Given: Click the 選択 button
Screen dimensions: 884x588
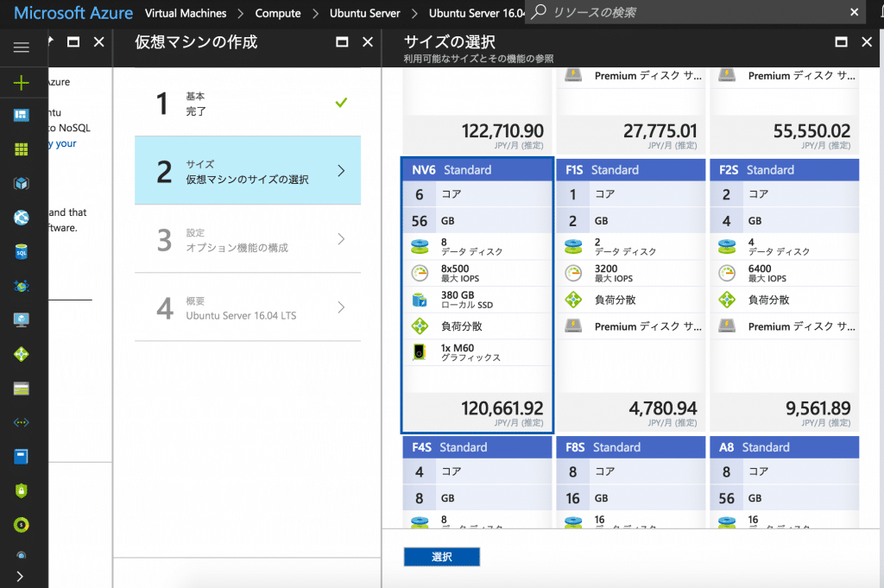Looking at the screenshot, I should (441, 556).
